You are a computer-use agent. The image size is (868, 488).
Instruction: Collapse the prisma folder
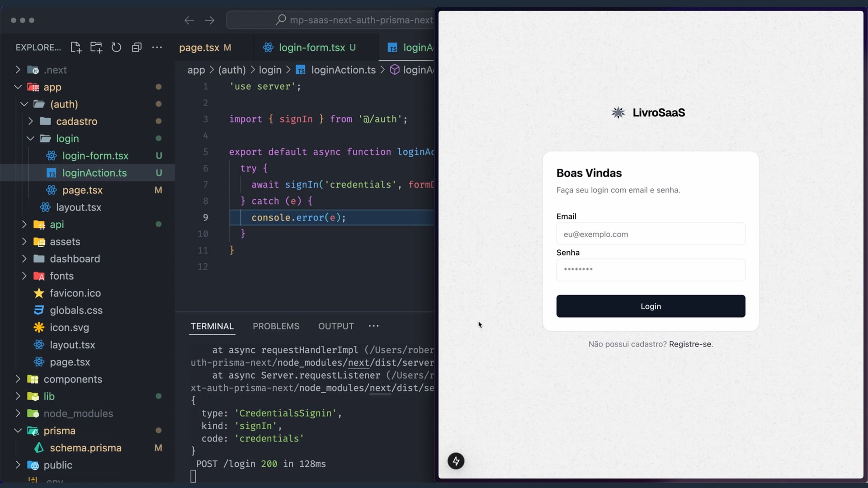point(18,431)
